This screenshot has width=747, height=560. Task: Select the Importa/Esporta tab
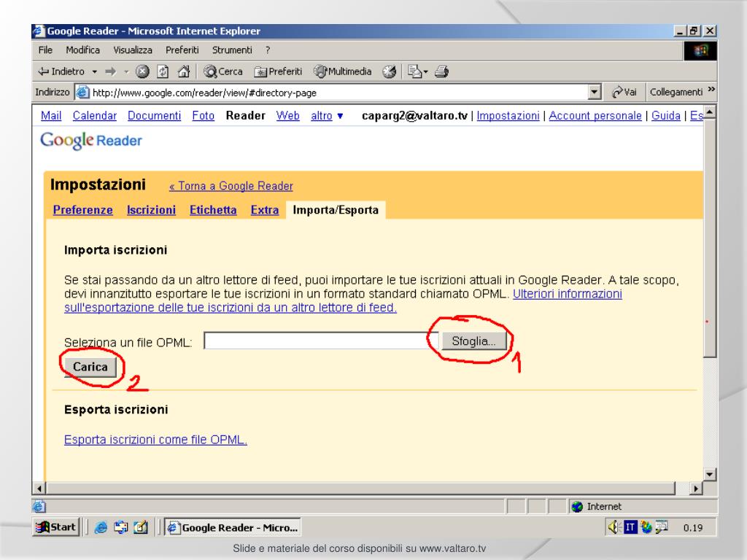[336, 210]
